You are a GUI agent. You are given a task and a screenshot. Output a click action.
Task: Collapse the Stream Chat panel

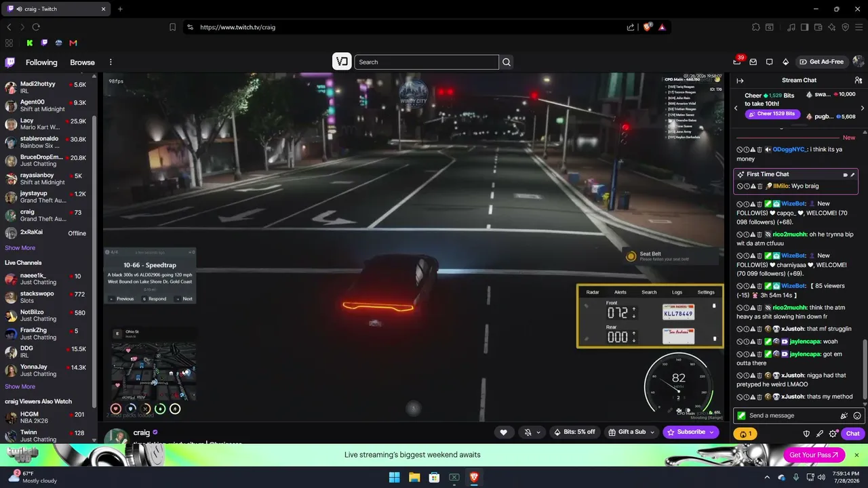(741, 81)
